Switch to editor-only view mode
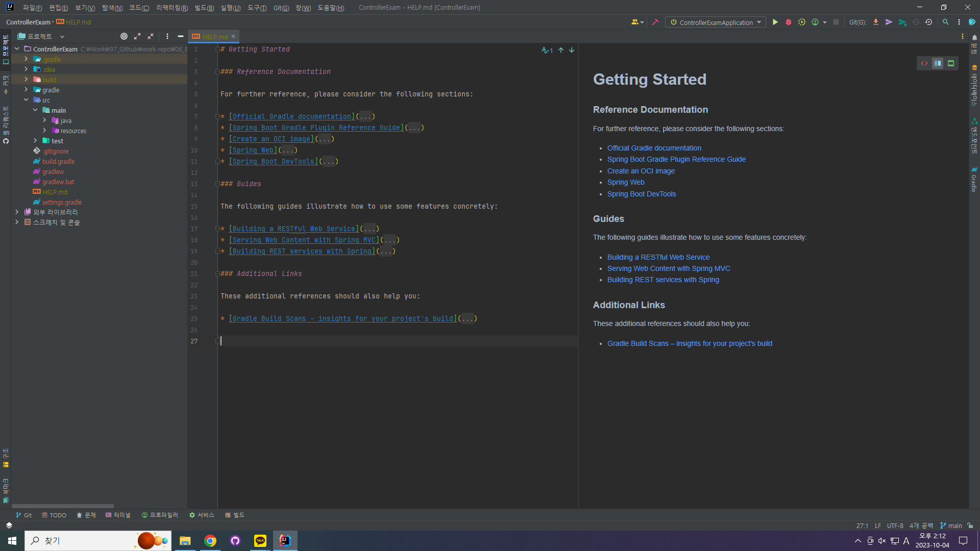 [924, 63]
